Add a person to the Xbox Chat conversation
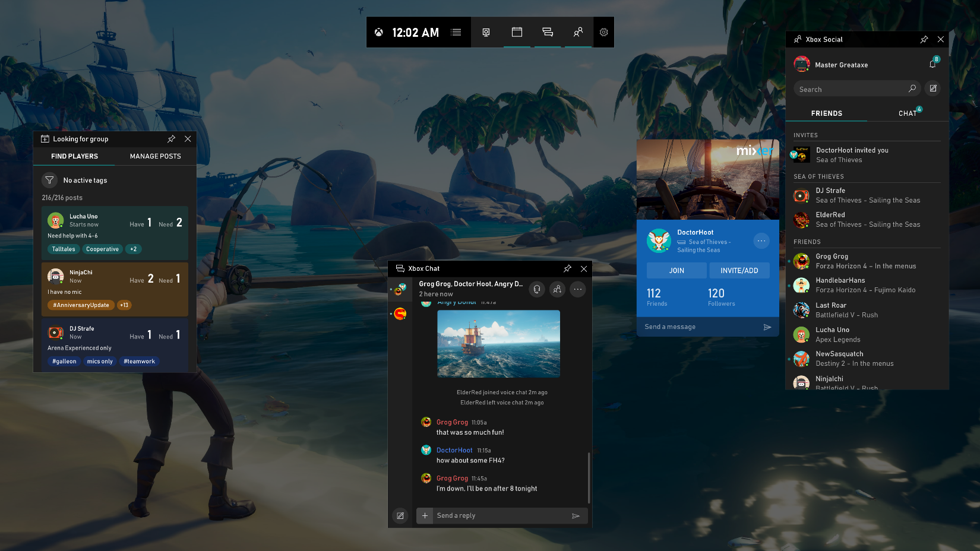This screenshot has width=980, height=551. click(x=557, y=289)
